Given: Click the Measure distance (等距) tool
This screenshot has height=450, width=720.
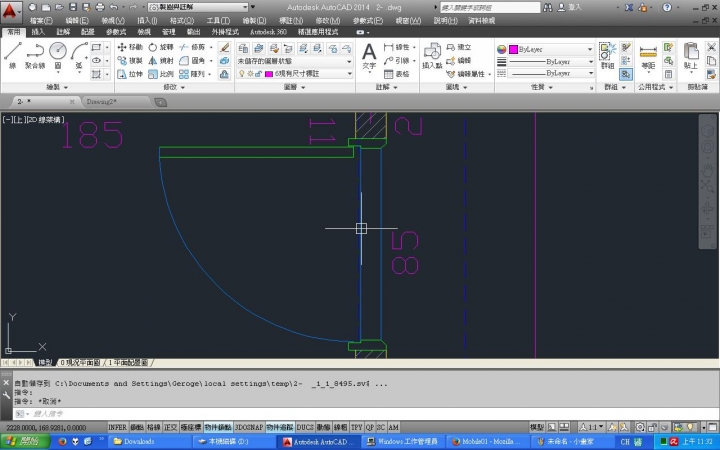Looking at the screenshot, I should pos(648,56).
